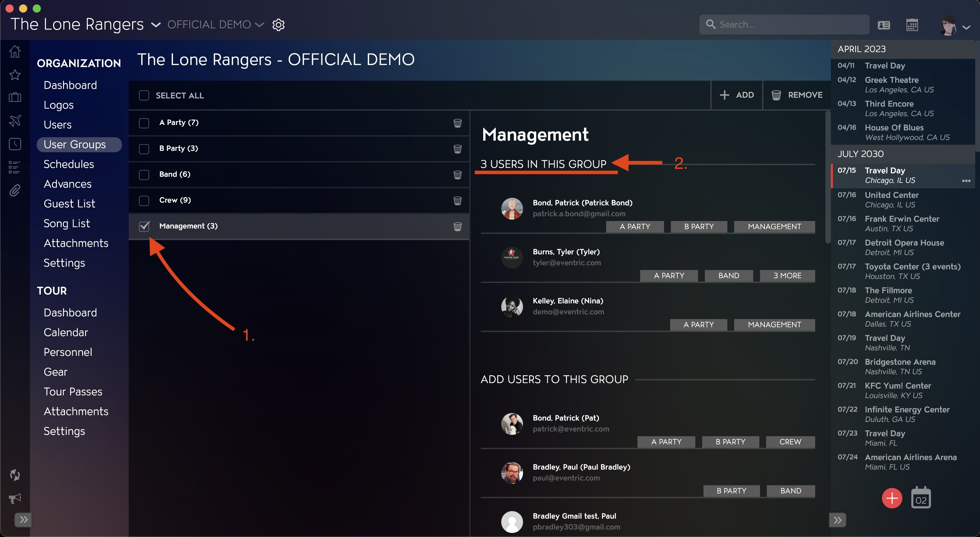
Task: Click the calendar 02 today icon
Action: point(921,497)
